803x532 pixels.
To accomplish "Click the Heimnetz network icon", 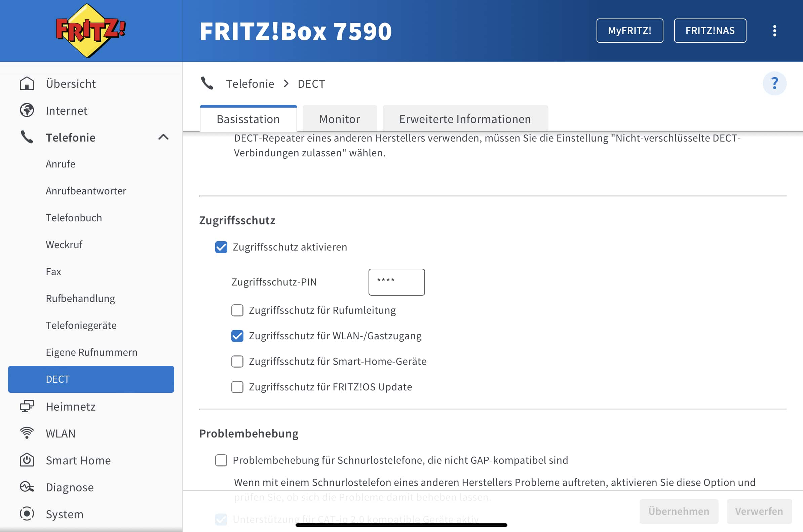I will [27, 406].
